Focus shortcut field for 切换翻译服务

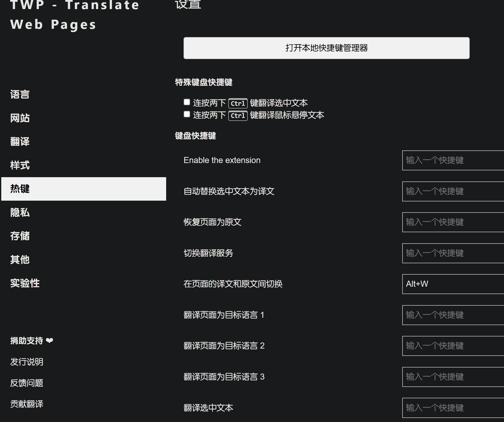coord(453,253)
